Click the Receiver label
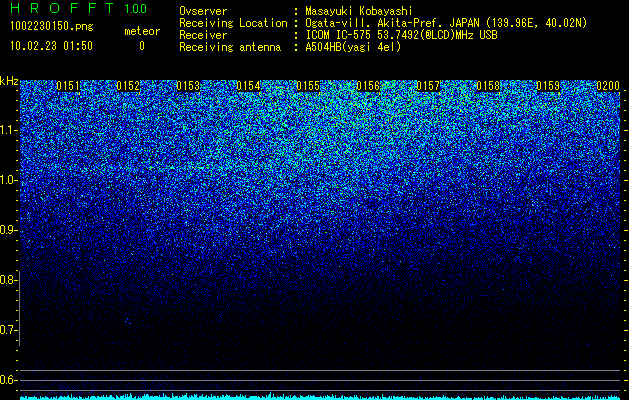Screen dimensions: 629x400 (x=203, y=35)
